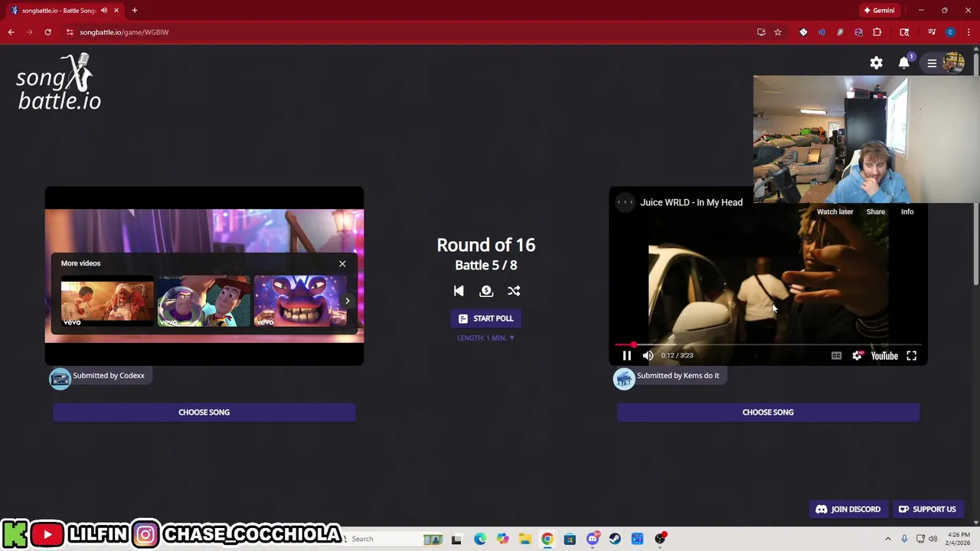The image size is (980, 551).
Task: Open Chrome media controls icon
Action: pyautogui.click(x=932, y=32)
